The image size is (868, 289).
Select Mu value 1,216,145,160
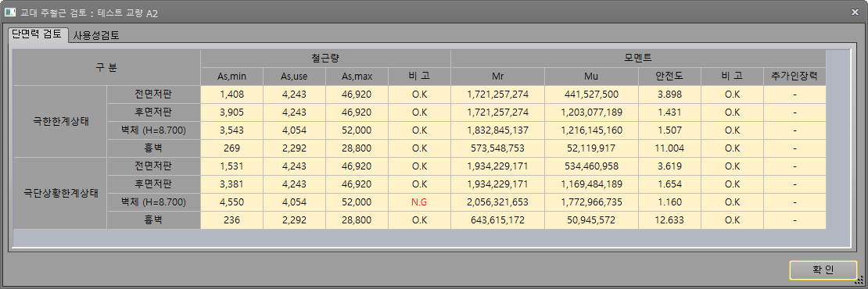(591, 130)
